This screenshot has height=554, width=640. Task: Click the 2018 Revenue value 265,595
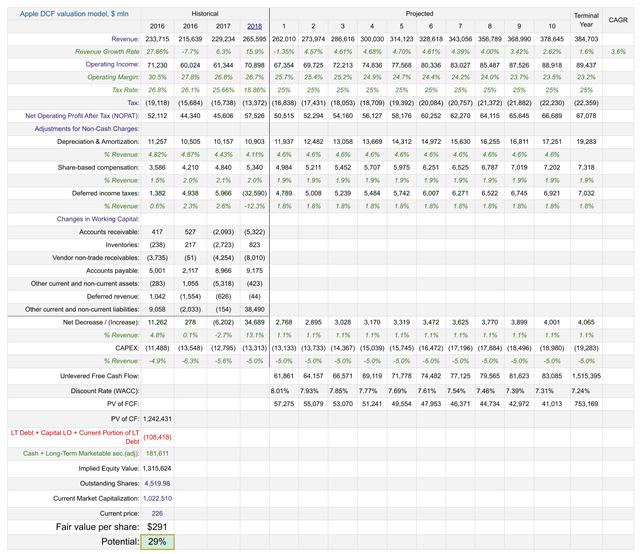point(254,39)
